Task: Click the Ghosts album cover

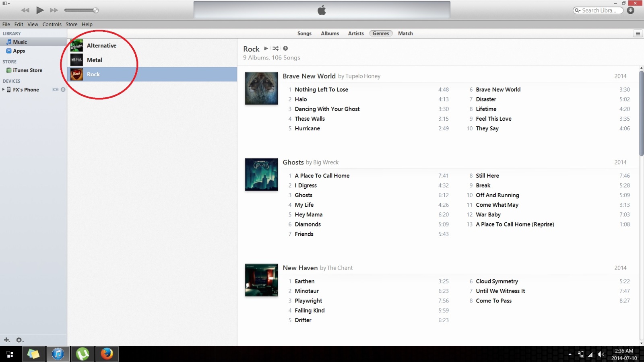Action: click(261, 174)
